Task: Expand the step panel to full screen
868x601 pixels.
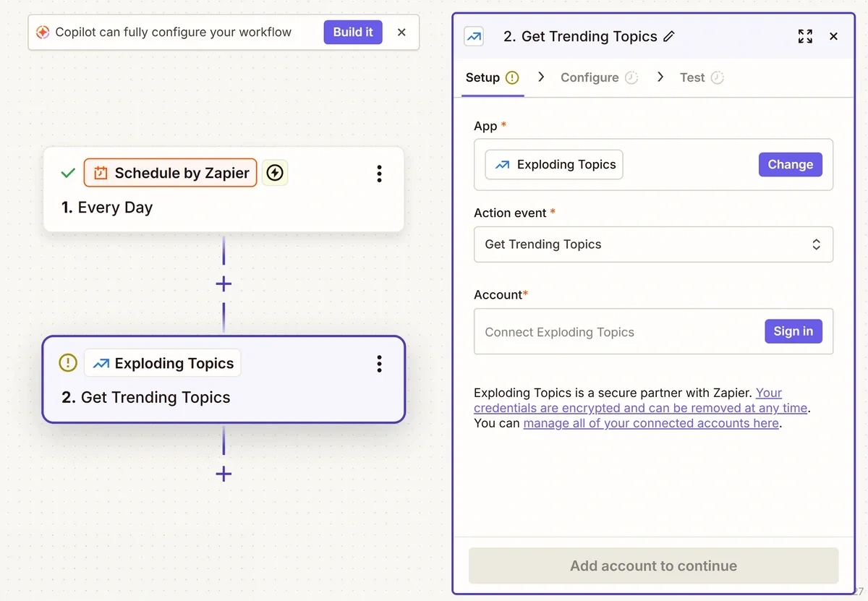Action: 805,36
